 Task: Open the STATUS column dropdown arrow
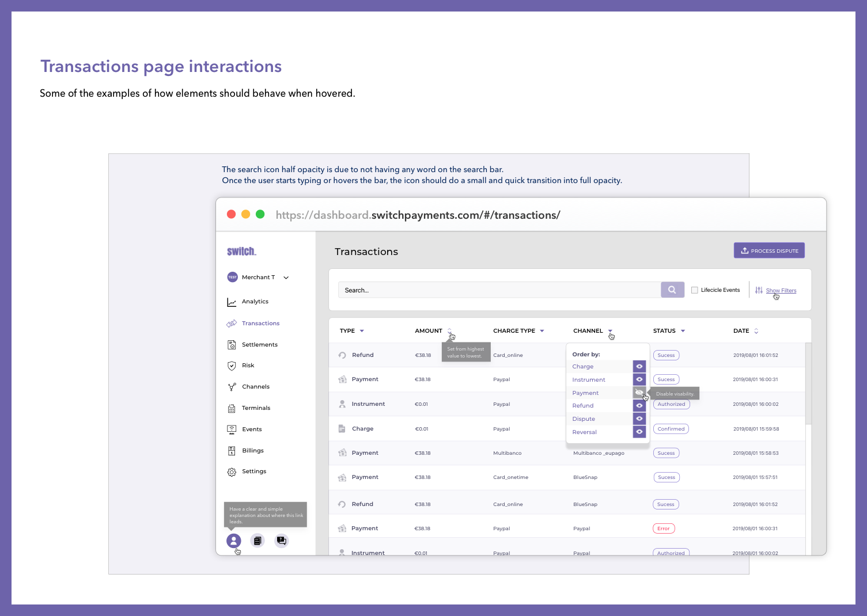click(x=683, y=331)
